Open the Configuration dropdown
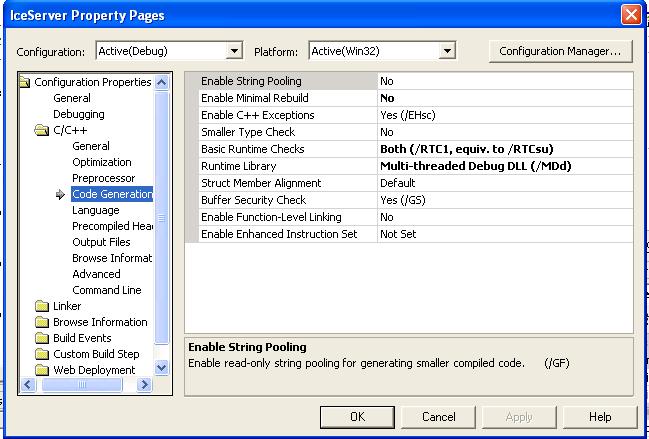This screenshot has height=439, width=649. (235, 50)
